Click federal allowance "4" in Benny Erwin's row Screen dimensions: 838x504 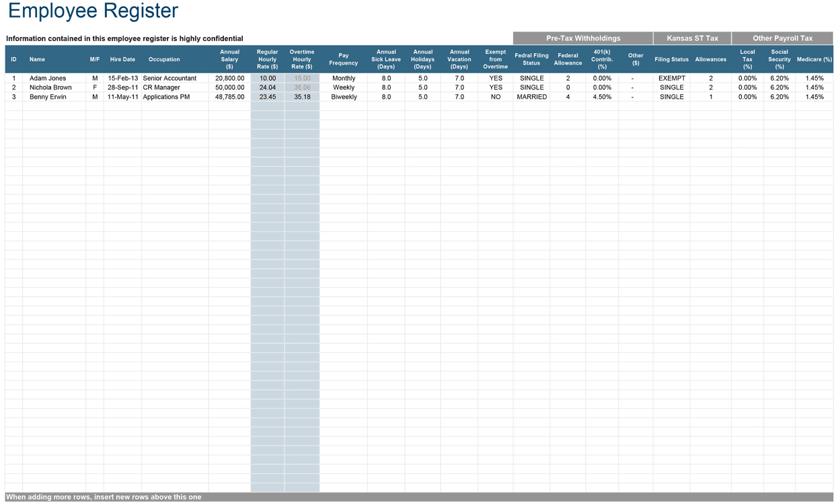(x=568, y=97)
